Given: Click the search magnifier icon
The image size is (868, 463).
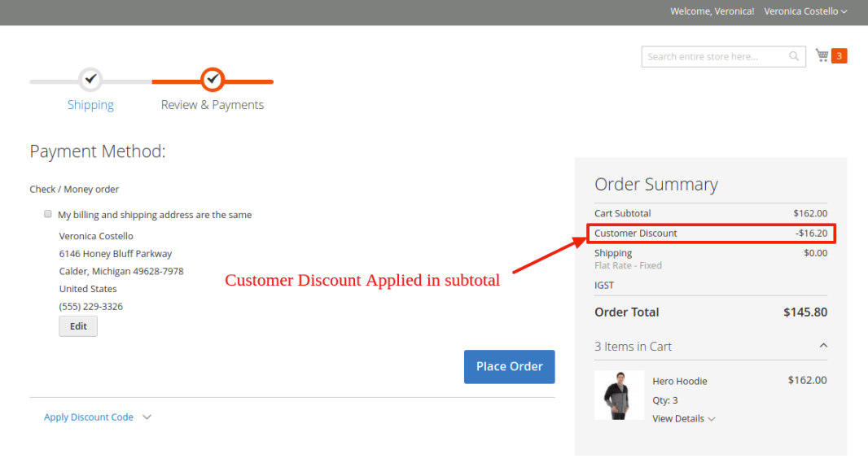Looking at the screenshot, I should pos(794,56).
